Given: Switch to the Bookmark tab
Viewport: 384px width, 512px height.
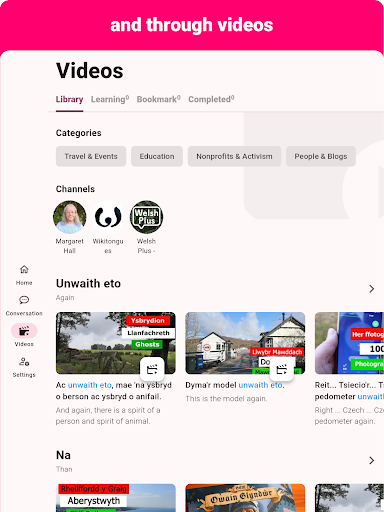Looking at the screenshot, I should (x=159, y=99).
